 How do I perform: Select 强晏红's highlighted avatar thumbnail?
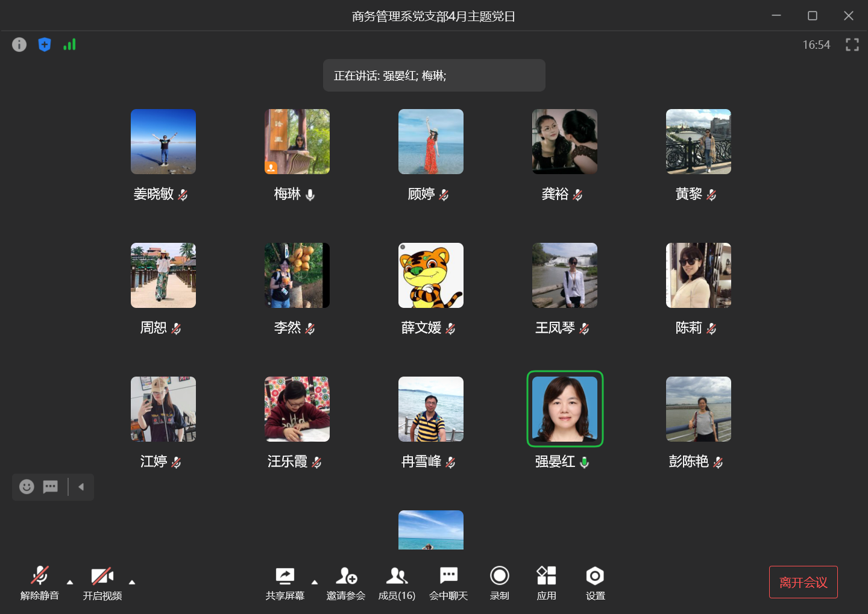pos(565,409)
